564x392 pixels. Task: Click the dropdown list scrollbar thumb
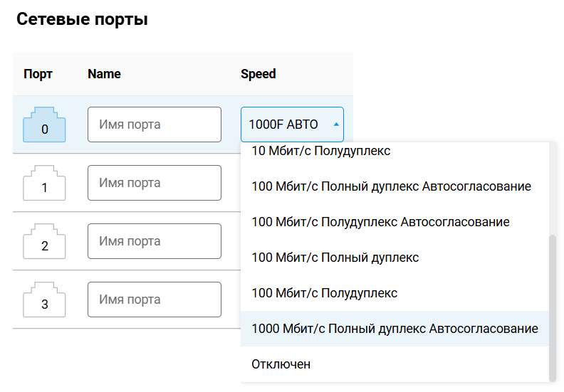[552, 306]
